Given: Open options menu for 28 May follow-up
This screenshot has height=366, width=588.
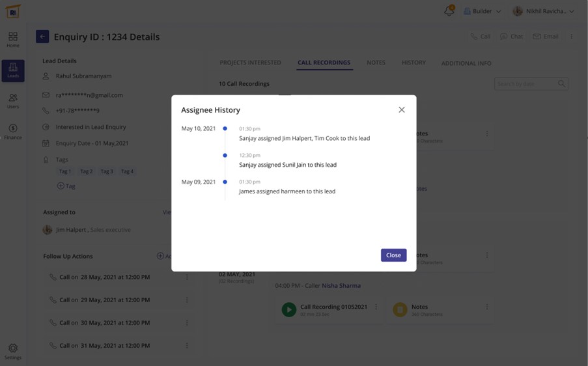Looking at the screenshot, I should tap(187, 277).
